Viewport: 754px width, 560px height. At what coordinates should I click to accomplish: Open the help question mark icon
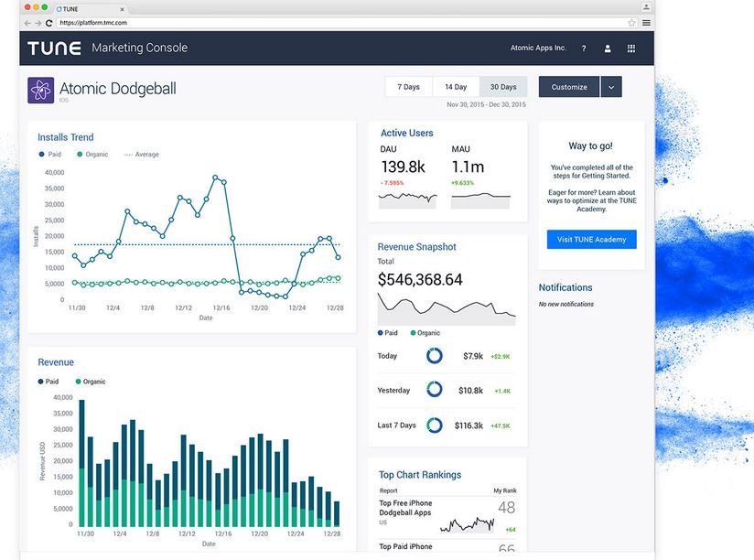tap(584, 48)
